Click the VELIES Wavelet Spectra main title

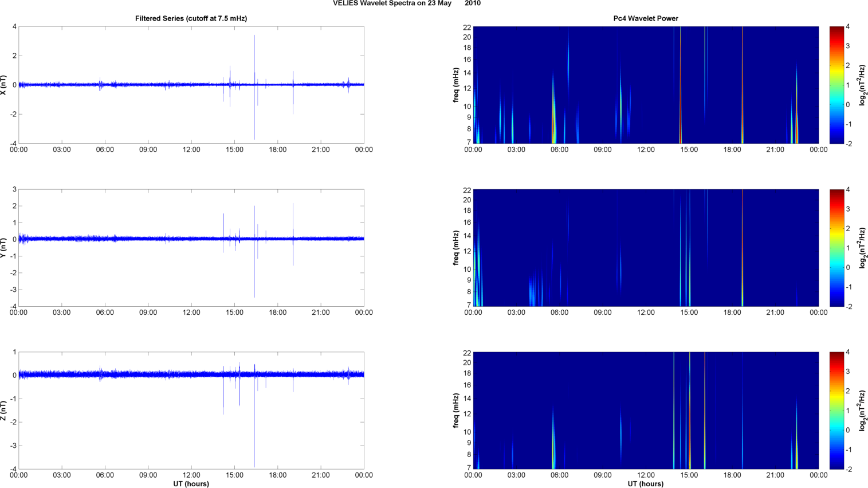pyautogui.click(x=406, y=3)
